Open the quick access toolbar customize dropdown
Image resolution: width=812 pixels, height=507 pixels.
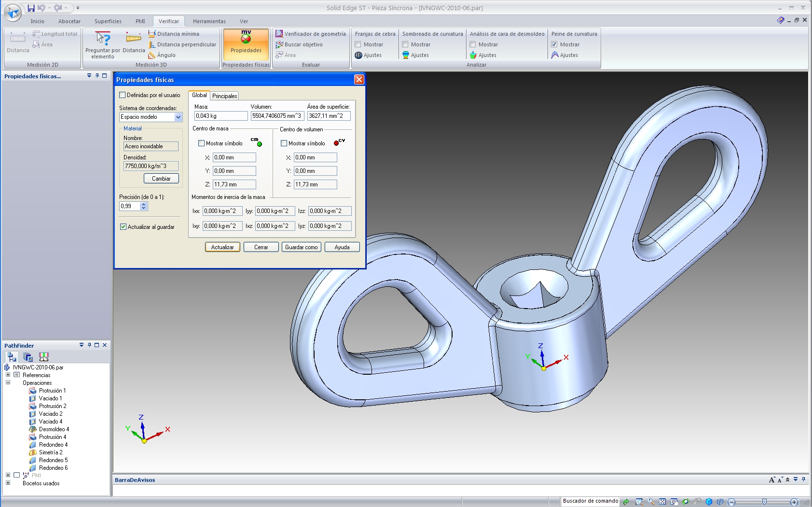pyautogui.click(x=78, y=8)
